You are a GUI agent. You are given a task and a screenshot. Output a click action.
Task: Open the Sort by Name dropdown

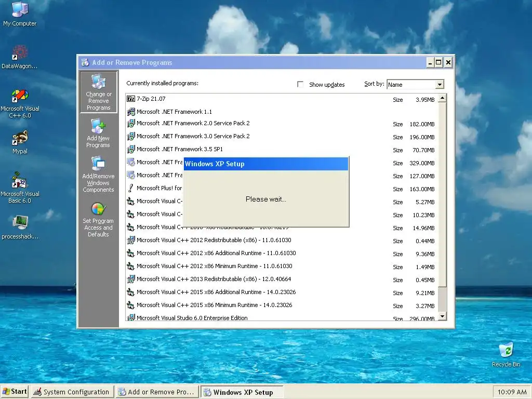(x=440, y=85)
